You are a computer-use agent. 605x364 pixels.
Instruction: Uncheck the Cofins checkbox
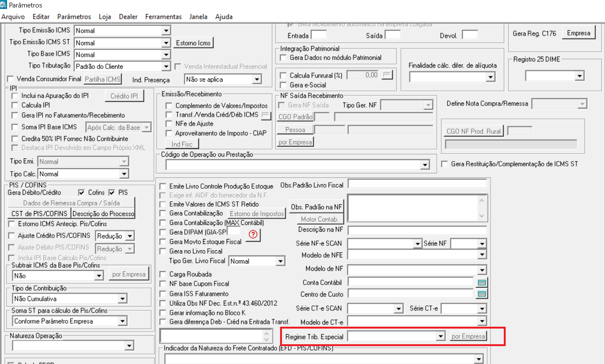coord(81,192)
